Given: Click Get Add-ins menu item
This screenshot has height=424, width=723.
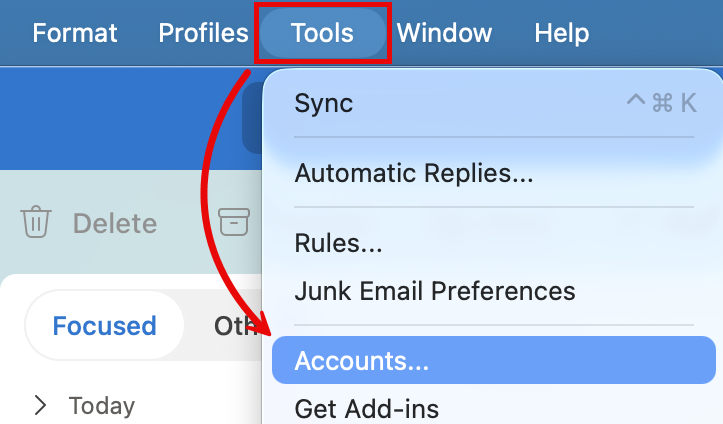Looking at the screenshot, I should [366, 408].
